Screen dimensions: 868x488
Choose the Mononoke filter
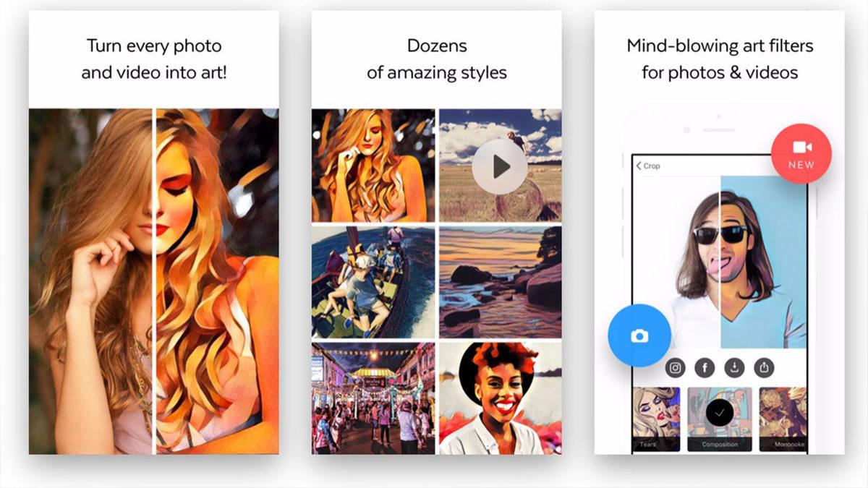pos(783,419)
